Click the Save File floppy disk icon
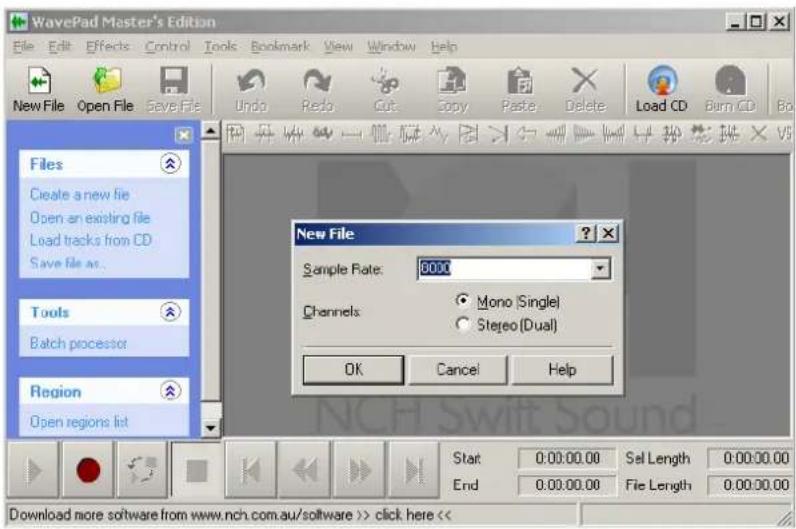Image resolution: width=796 pixels, height=529 pixels. 174,80
